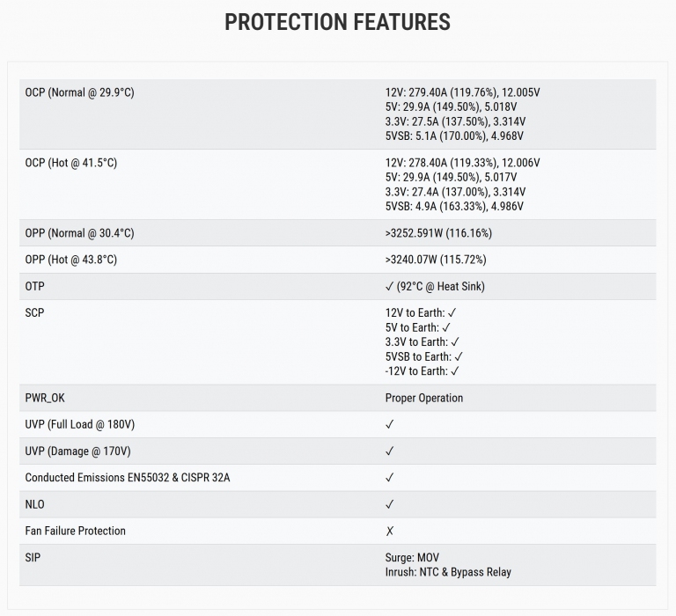676x616 pixels.
Task: Click the Conducted Emissions EN55032 checkmark
Action: point(390,478)
